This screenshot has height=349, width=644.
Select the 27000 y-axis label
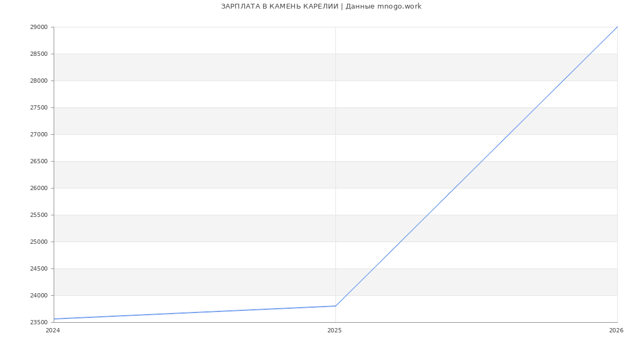click(x=39, y=135)
